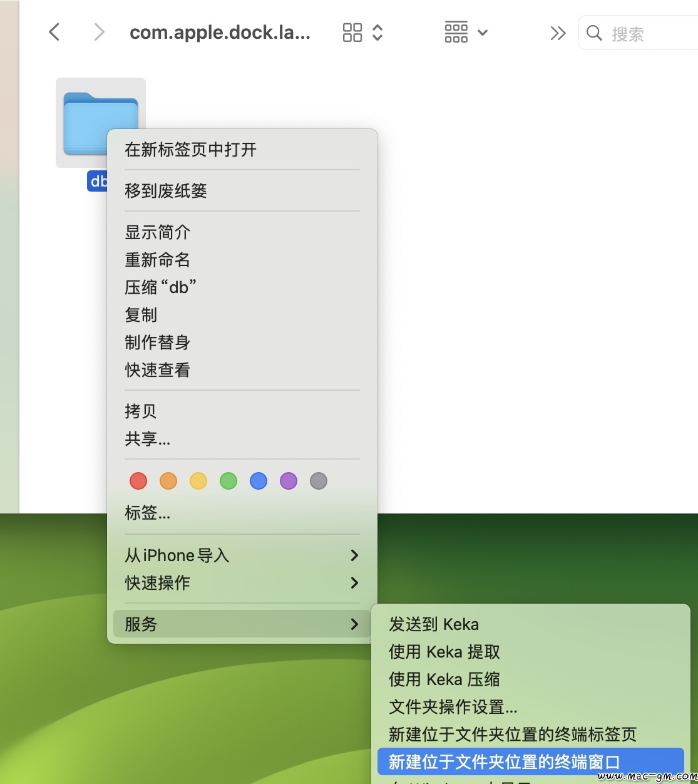Viewport: 698px width, 784px height.
Task: Expand the group-by dropdown chevron
Action: coord(482,33)
